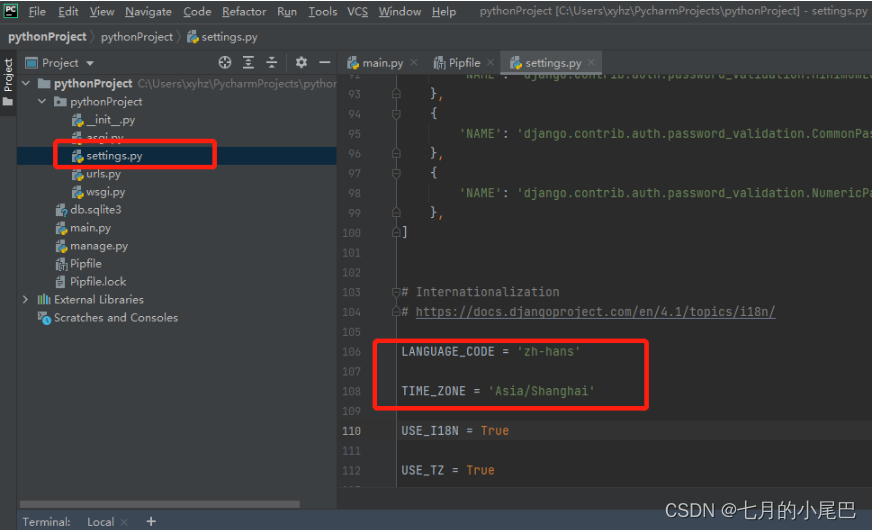Open the Window menu
872x530 pixels.
pos(400,11)
